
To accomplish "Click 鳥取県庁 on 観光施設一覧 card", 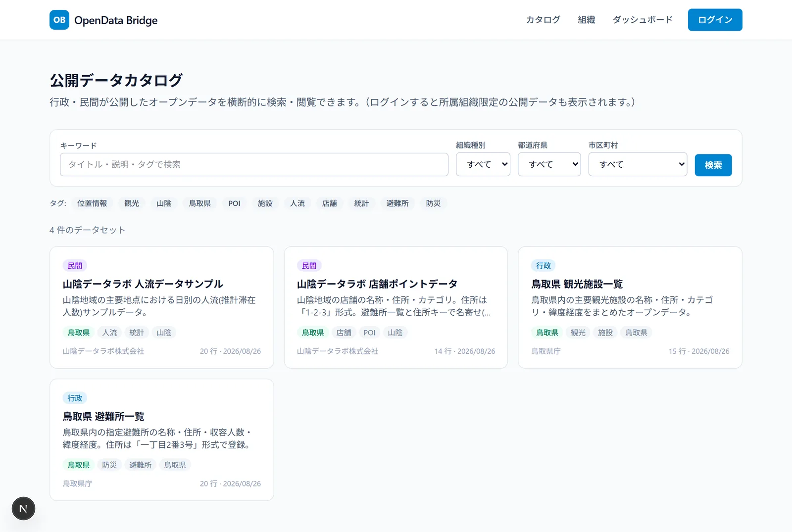I will tap(546, 351).
